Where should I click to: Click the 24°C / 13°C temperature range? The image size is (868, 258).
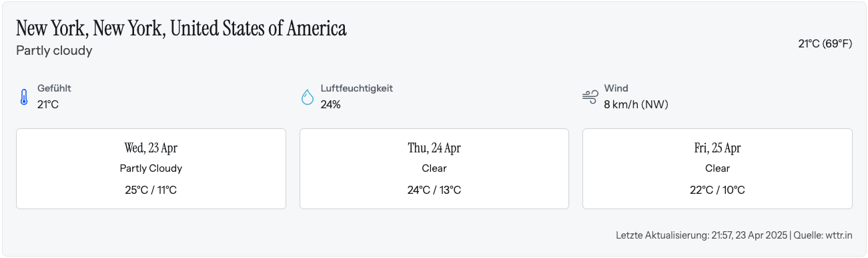(434, 190)
